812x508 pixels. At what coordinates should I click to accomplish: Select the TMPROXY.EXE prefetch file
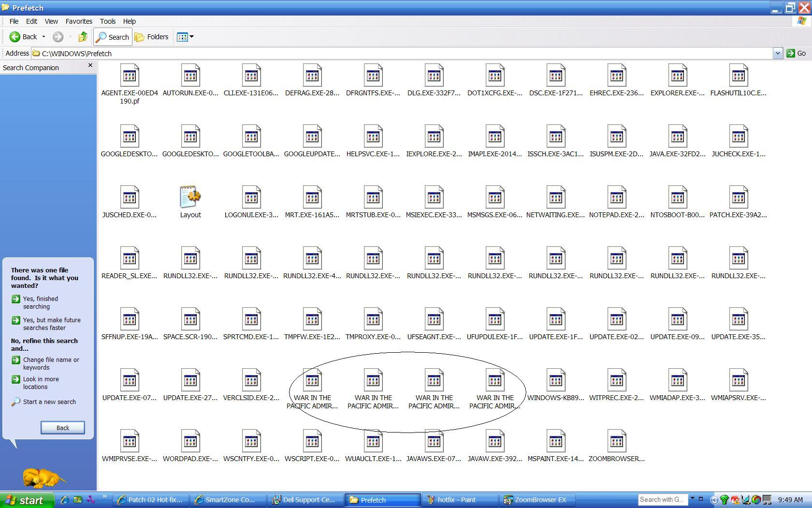click(x=373, y=325)
